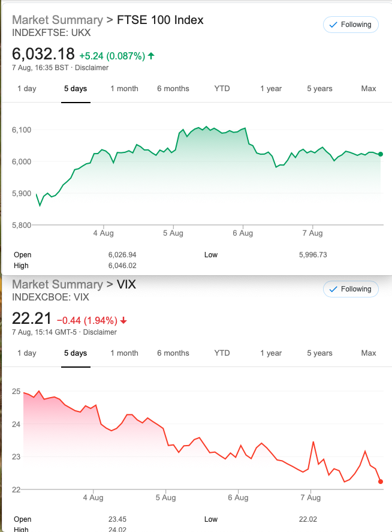Click the 6 Aug axis label on VIX chart
The width and height of the screenshot is (392, 532).
coord(238,498)
